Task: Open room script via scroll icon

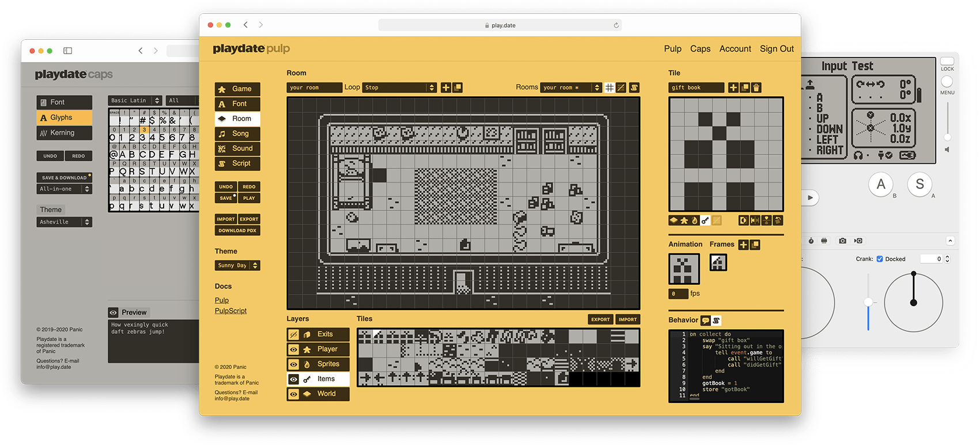Action: coord(634,88)
